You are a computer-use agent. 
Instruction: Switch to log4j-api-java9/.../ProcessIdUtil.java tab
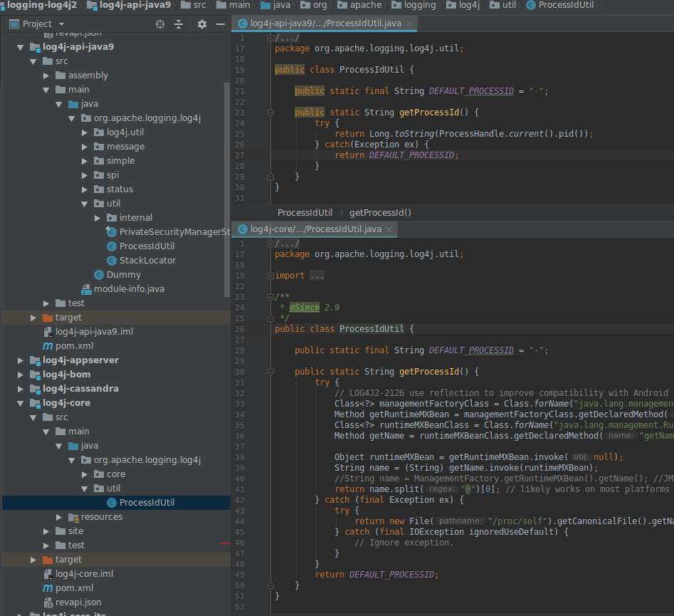(x=325, y=24)
